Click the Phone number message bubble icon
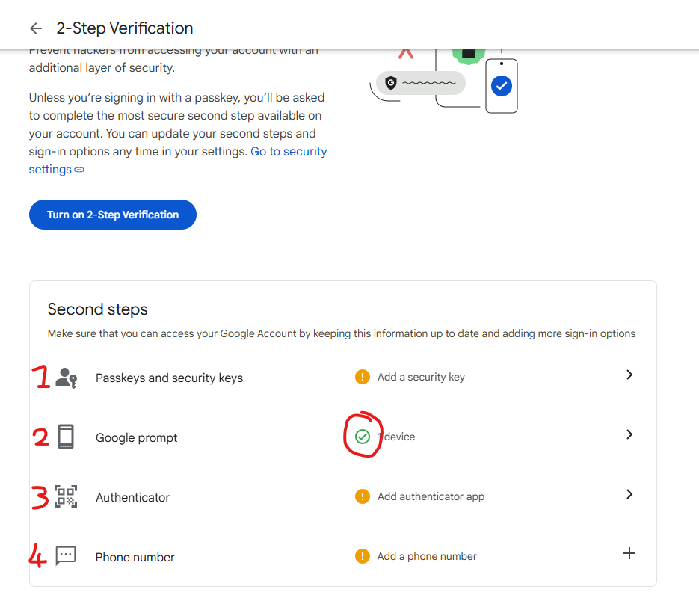 [66, 556]
